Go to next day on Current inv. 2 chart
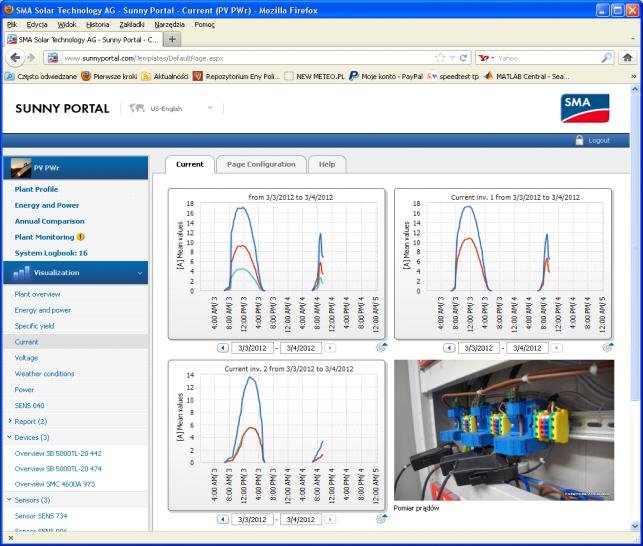 pos(330,519)
